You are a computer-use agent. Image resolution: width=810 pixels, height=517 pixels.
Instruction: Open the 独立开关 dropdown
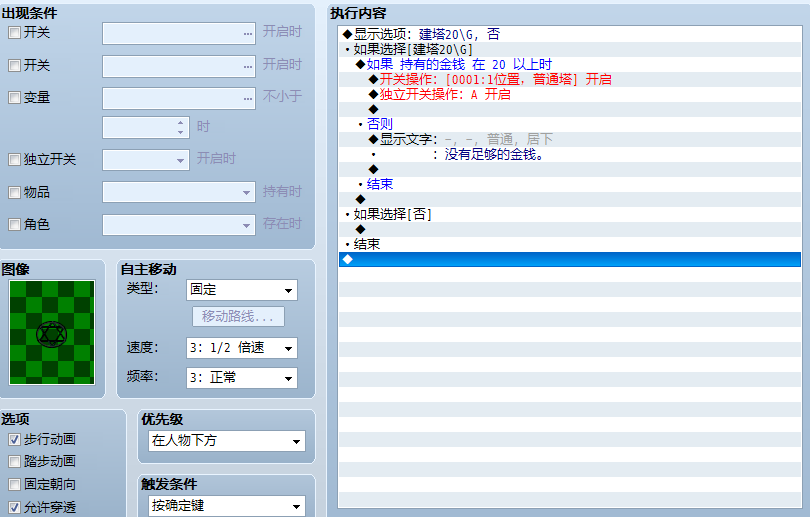tap(146, 160)
